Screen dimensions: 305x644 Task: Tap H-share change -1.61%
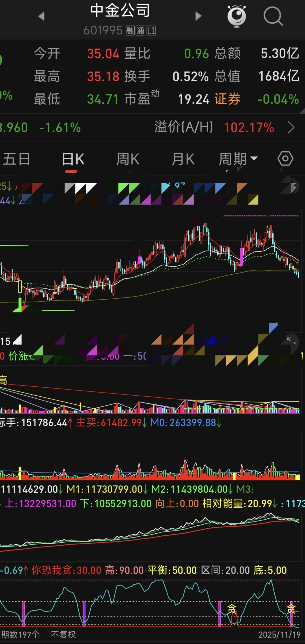60,128
